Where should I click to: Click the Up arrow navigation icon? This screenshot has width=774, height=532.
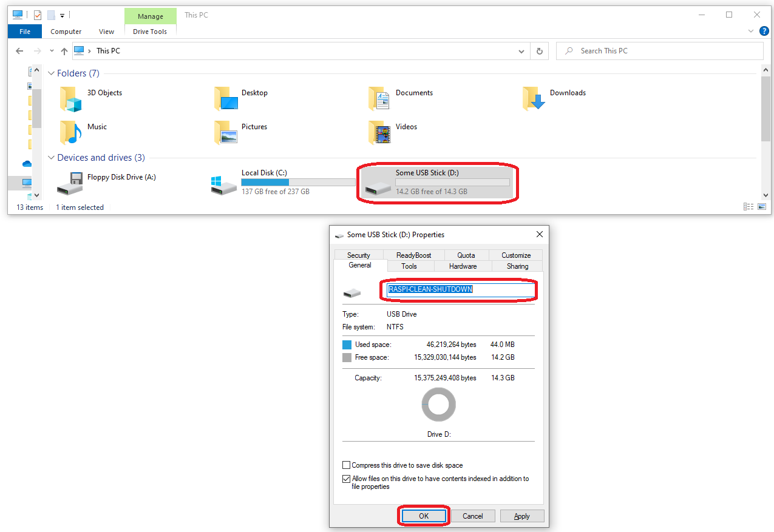64,51
